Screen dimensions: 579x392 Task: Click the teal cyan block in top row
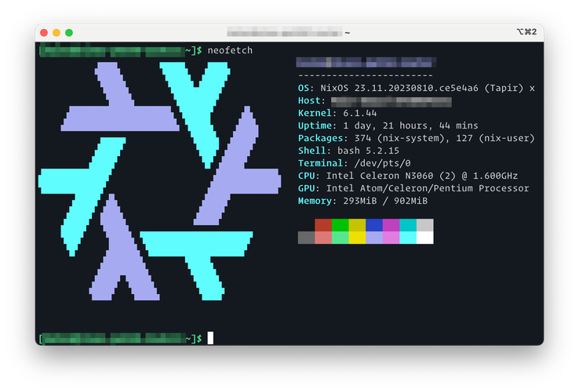(x=408, y=225)
